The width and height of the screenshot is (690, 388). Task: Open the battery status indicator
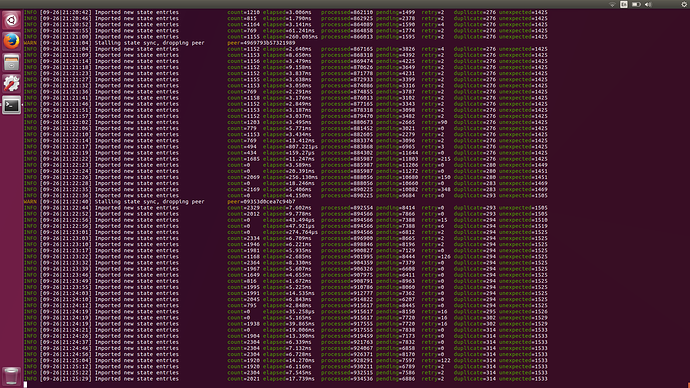[x=636, y=4]
